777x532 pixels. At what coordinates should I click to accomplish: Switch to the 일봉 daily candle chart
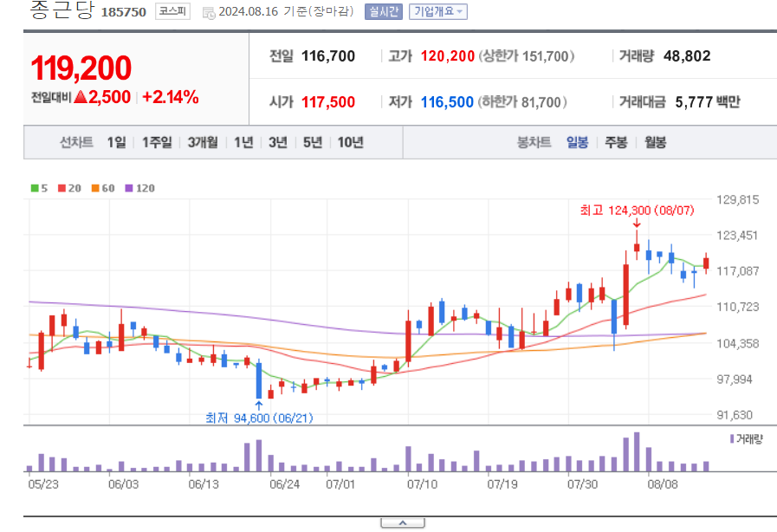pos(577,143)
